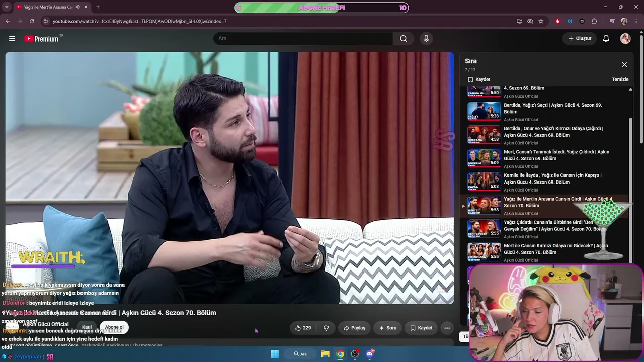Start voice search with microphone icon

pyautogui.click(x=426, y=39)
